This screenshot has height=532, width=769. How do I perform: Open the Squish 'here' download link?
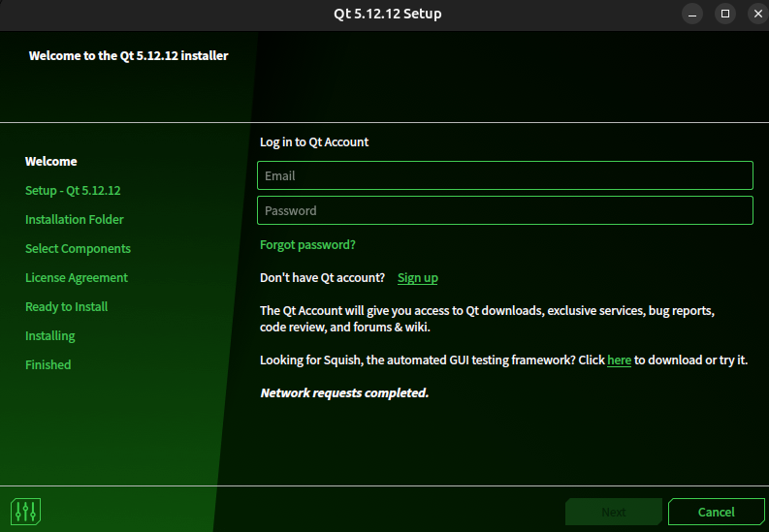619,360
